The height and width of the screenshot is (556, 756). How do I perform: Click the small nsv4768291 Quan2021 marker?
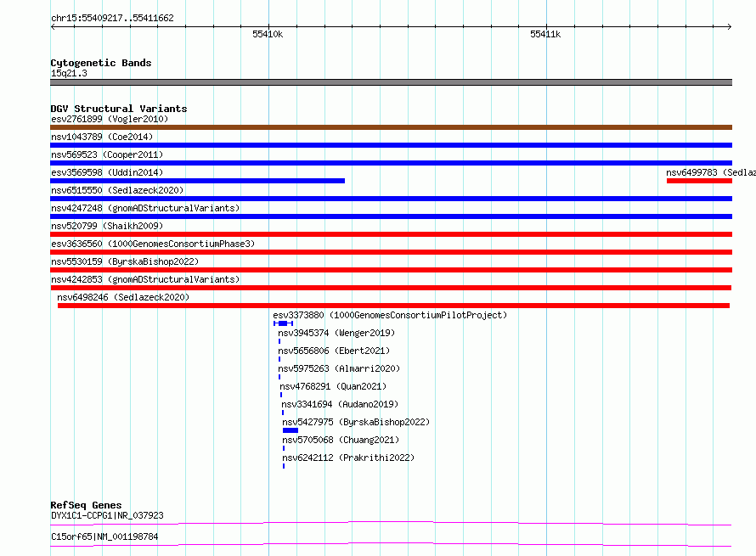pyautogui.click(x=281, y=395)
